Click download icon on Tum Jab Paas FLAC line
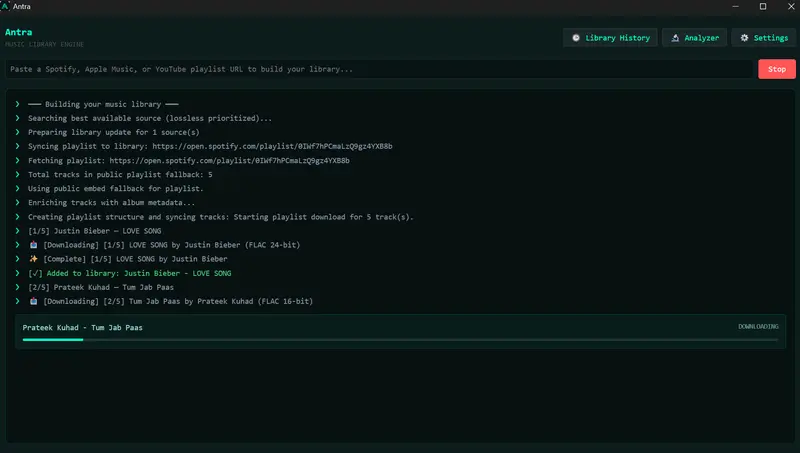Screen dimensions: 800x453 click(x=33, y=301)
